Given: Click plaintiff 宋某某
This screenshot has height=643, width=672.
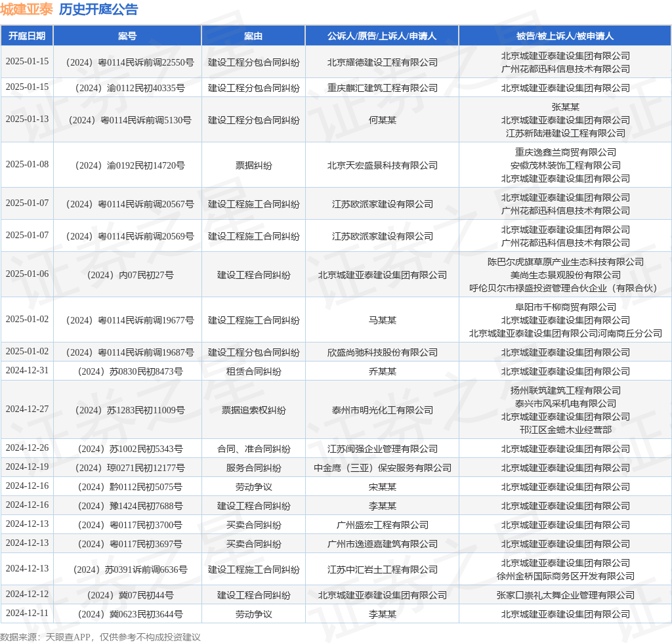Looking at the screenshot, I should tap(383, 487).
